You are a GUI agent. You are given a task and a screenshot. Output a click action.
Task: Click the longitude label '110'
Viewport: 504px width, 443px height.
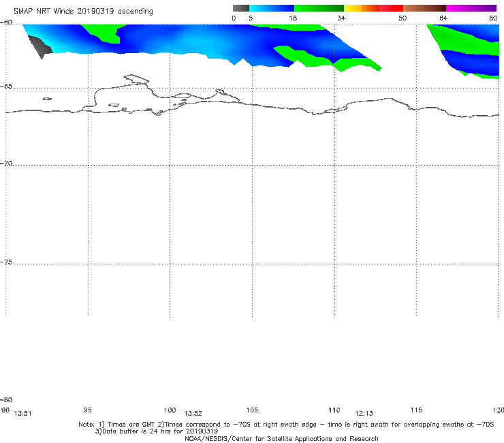[x=334, y=410]
